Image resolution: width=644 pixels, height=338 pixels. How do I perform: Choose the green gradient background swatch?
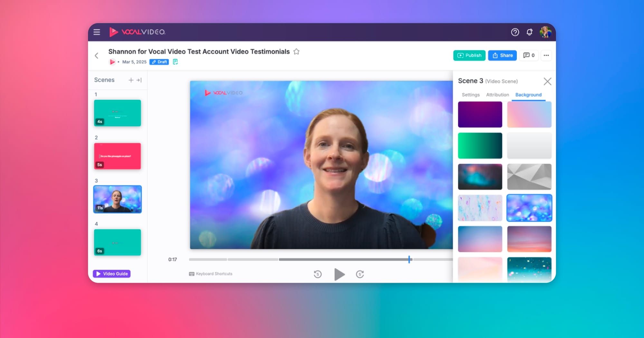(x=480, y=146)
